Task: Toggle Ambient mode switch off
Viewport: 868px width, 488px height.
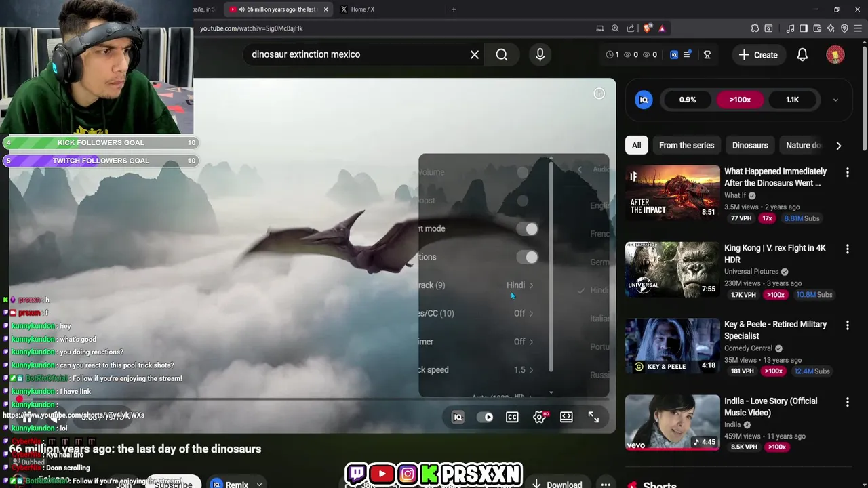Action: [527, 229]
